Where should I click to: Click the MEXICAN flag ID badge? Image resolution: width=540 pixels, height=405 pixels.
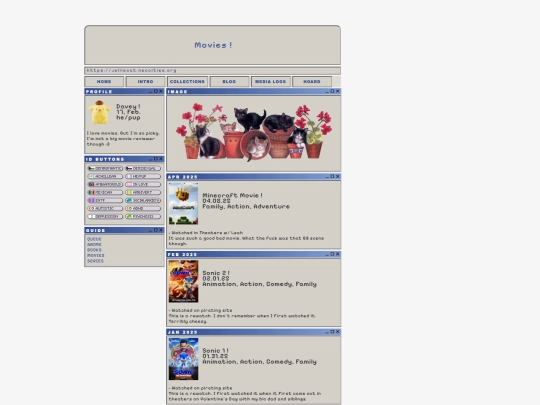105,192
